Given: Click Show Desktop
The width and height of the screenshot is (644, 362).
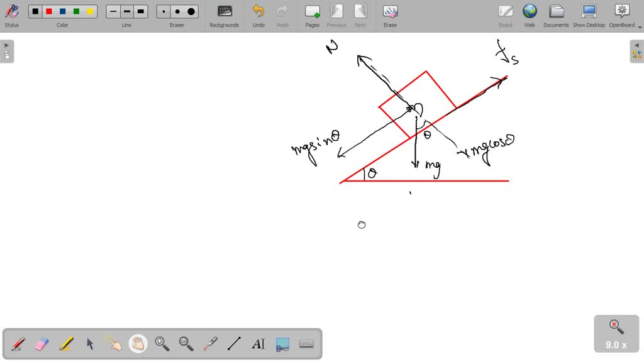Looking at the screenshot, I should [x=589, y=16].
